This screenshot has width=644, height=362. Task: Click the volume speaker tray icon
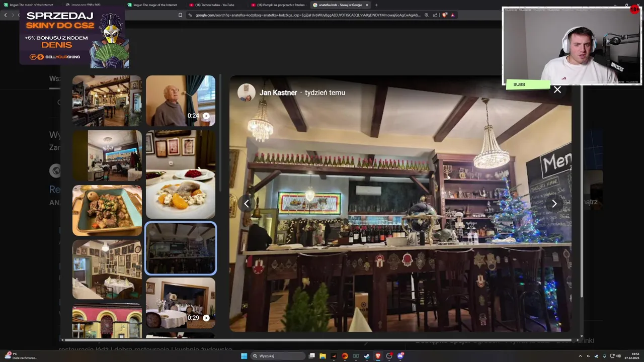[618, 356]
